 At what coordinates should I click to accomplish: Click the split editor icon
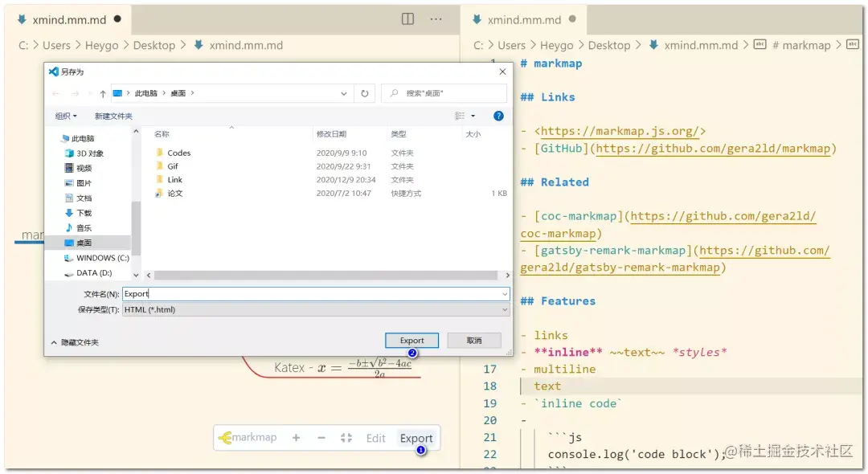[x=408, y=18]
